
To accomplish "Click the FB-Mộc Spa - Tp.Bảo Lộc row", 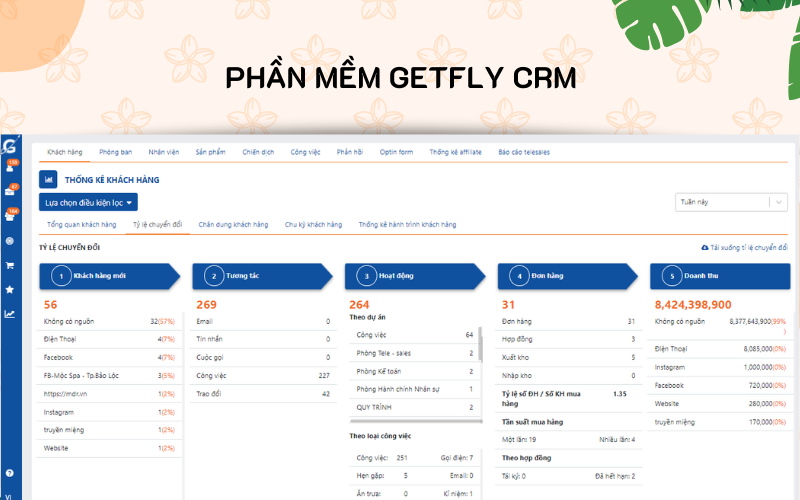I will [x=109, y=376].
